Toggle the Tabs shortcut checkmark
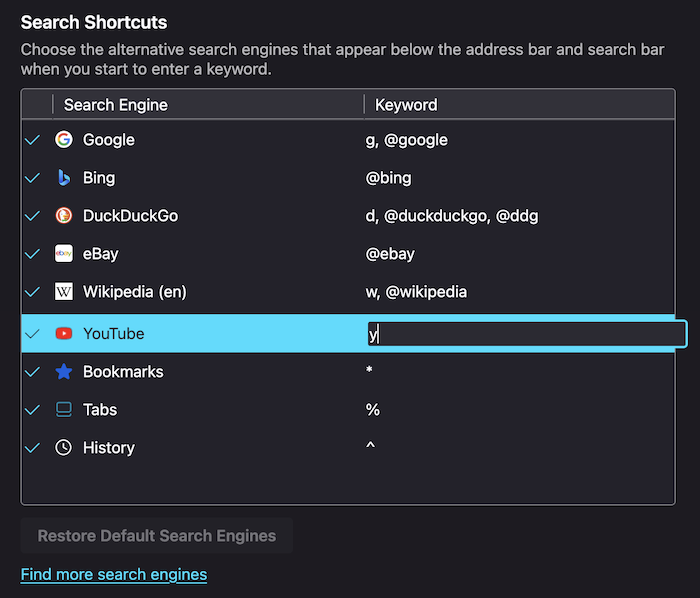This screenshot has width=700, height=598. pyautogui.click(x=33, y=410)
